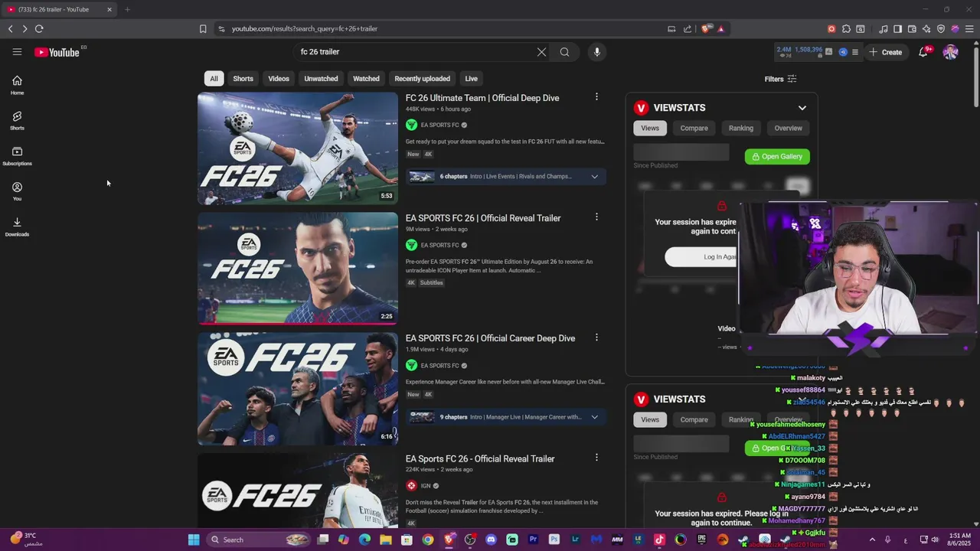Select the Watched filter chip
Viewport: 980px width, 551px height.
click(x=366, y=79)
